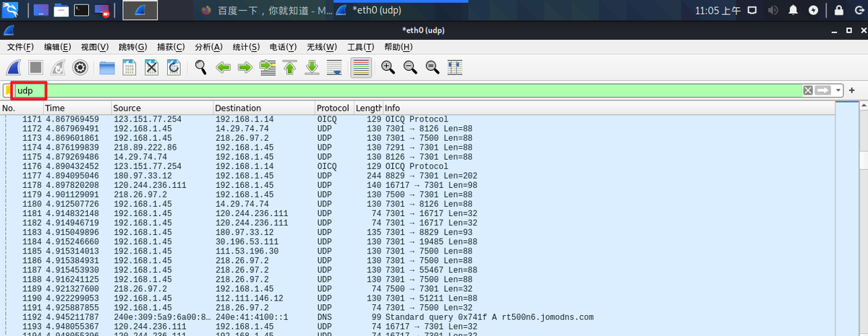Toggle packet list colorization
The image size is (868, 336).
click(x=361, y=68)
